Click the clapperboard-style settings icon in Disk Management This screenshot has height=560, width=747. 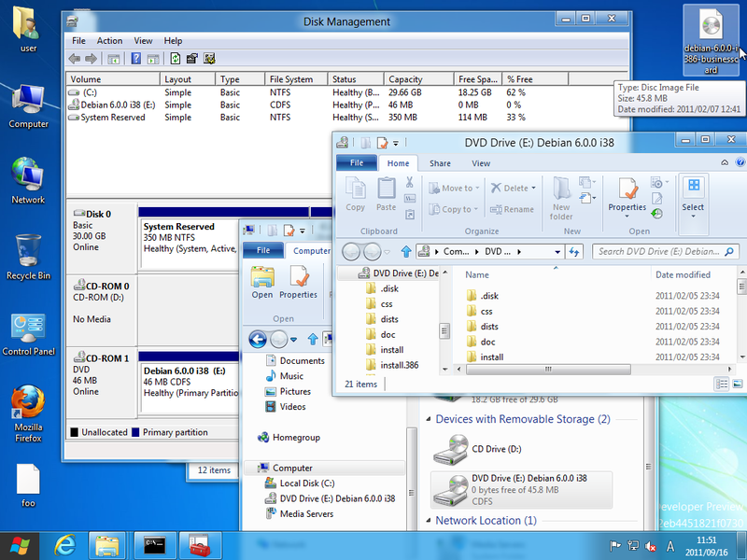coord(192,59)
